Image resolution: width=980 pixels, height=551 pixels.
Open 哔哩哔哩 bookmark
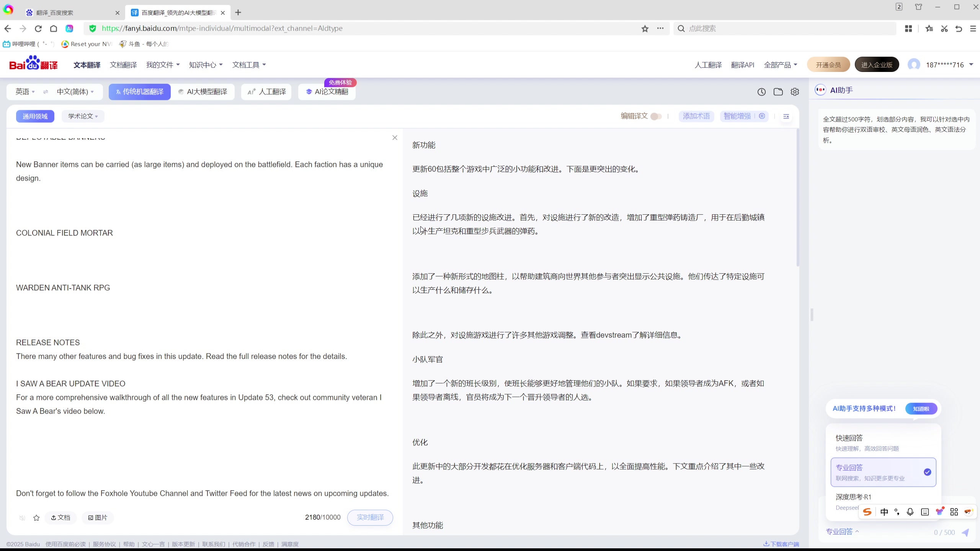(28, 44)
